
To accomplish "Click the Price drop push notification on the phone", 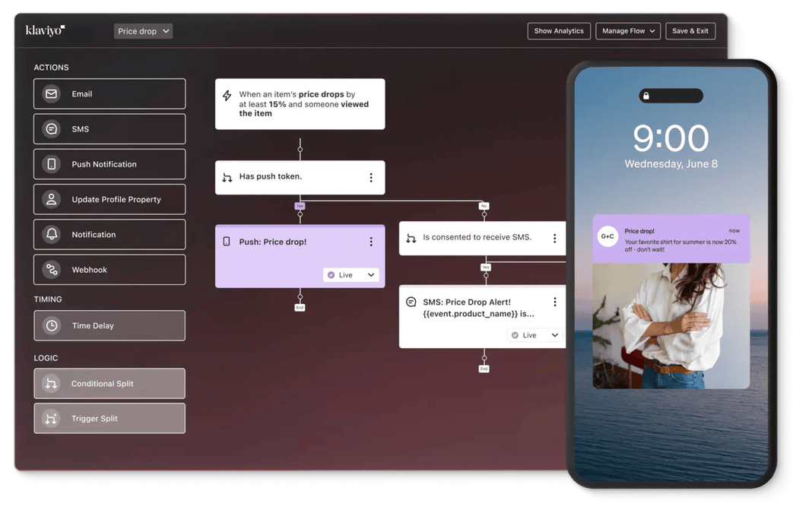I will [671, 238].
